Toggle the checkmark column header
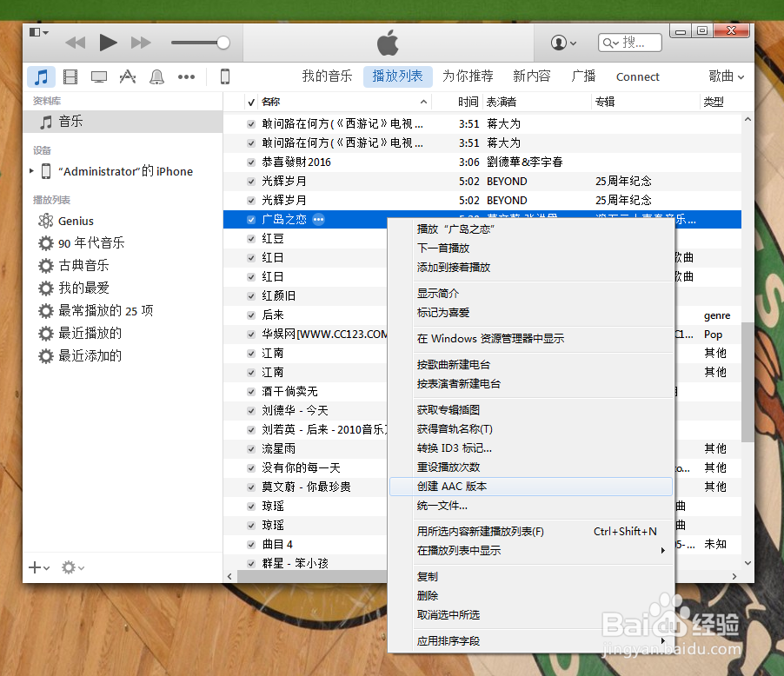The width and height of the screenshot is (784, 676). 251,103
